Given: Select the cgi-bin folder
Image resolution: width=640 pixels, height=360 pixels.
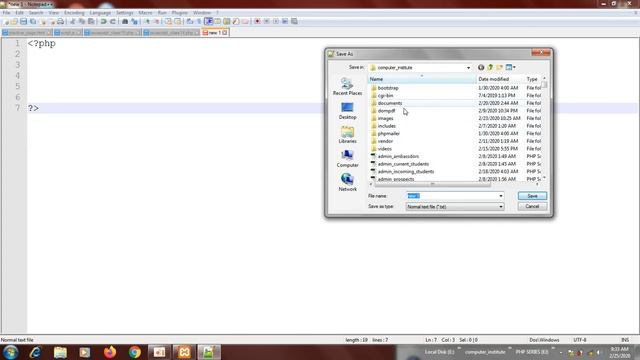Looking at the screenshot, I should tap(385, 96).
